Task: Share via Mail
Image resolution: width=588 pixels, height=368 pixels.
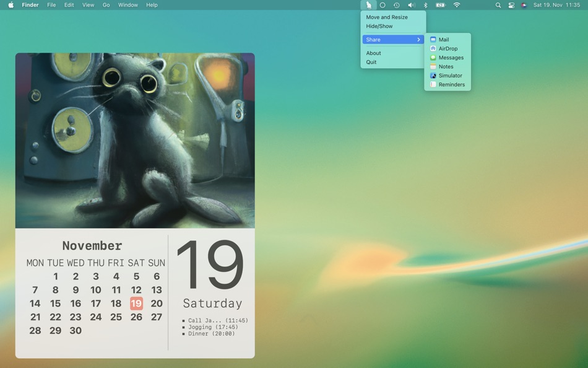Action: click(447, 40)
